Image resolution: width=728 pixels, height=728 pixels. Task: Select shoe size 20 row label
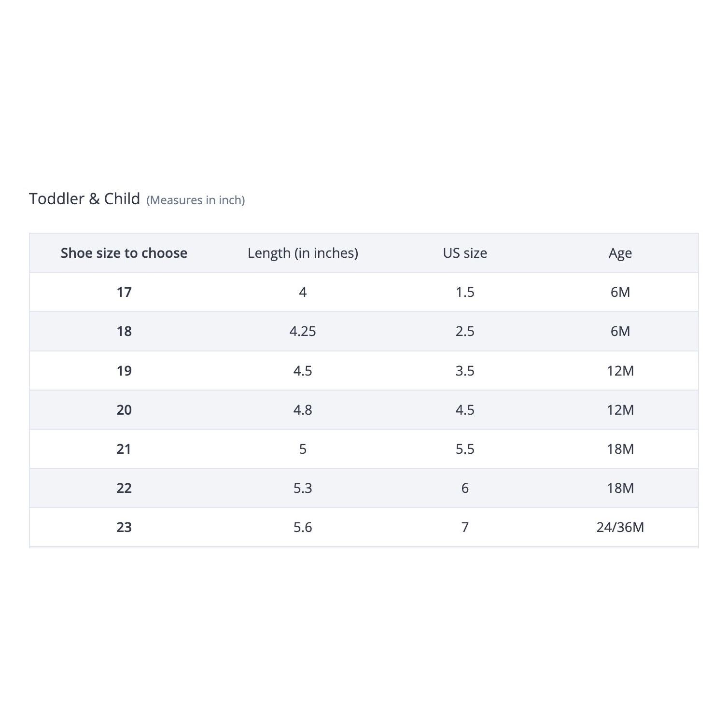pos(124,410)
